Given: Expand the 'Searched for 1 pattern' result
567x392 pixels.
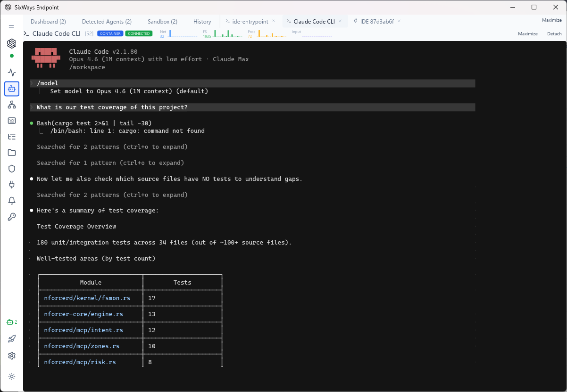Looking at the screenshot, I should 110,163.
